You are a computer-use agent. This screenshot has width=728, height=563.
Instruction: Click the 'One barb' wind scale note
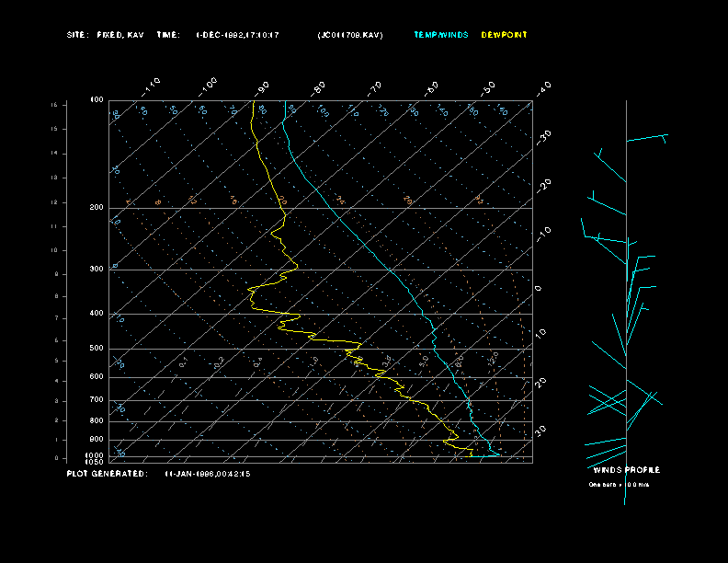pos(619,485)
